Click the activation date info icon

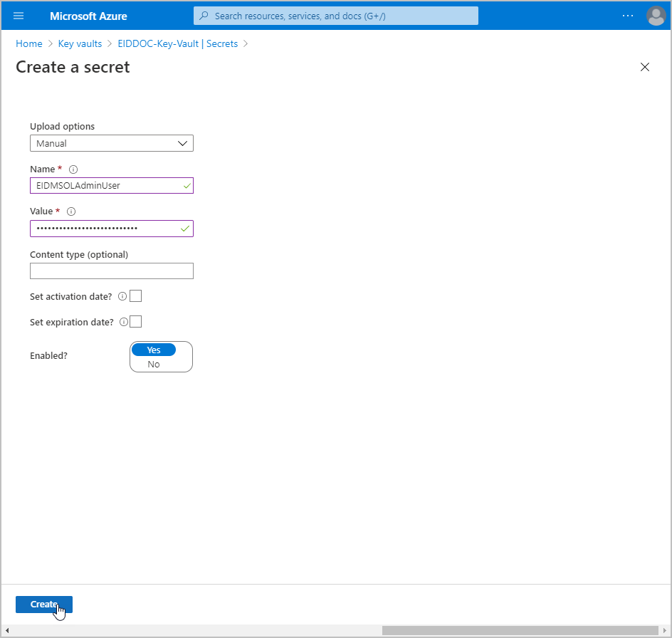tap(122, 296)
